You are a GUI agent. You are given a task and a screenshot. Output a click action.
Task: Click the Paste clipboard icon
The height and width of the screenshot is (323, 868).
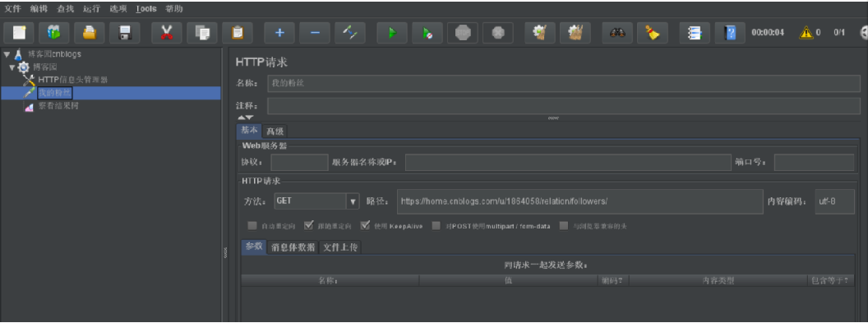pyautogui.click(x=238, y=33)
